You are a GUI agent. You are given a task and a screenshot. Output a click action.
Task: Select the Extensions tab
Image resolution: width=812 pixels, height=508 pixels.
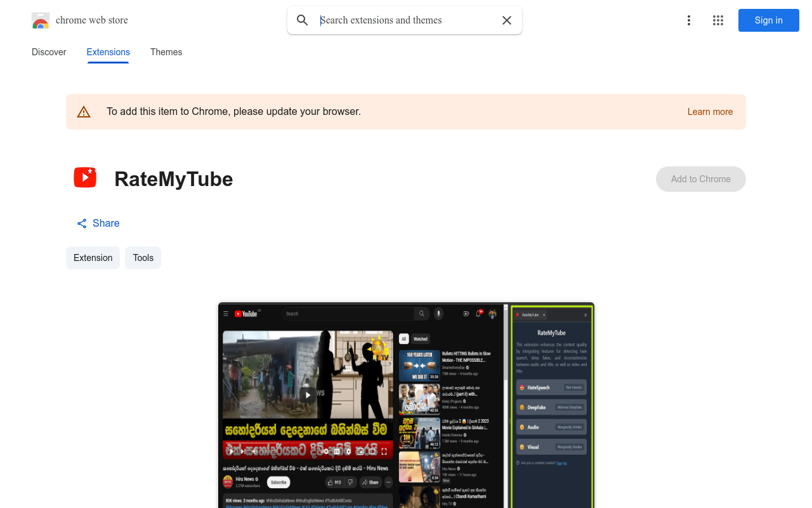(x=108, y=52)
